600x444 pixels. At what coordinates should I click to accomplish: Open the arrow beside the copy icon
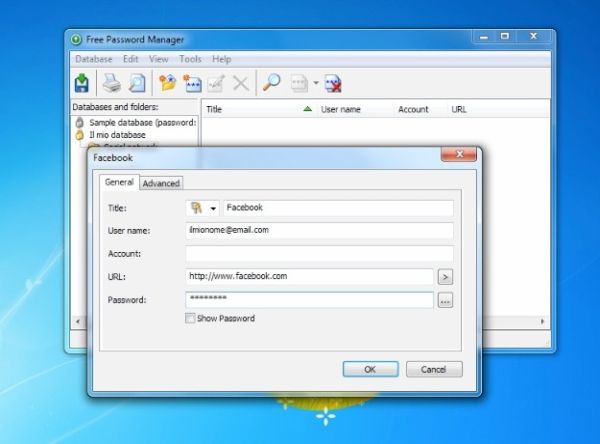pyautogui.click(x=316, y=83)
